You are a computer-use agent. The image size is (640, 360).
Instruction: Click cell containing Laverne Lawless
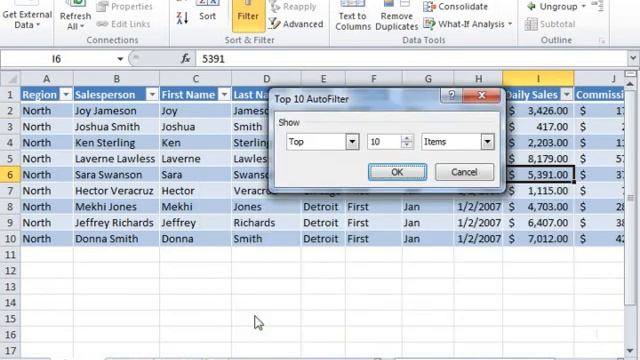click(x=116, y=159)
